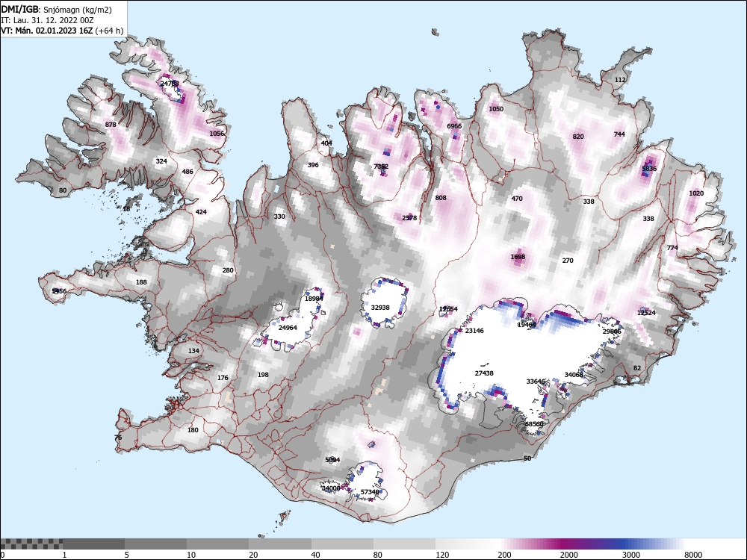Click the snow value 176
The image size is (747, 560).
(x=223, y=378)
